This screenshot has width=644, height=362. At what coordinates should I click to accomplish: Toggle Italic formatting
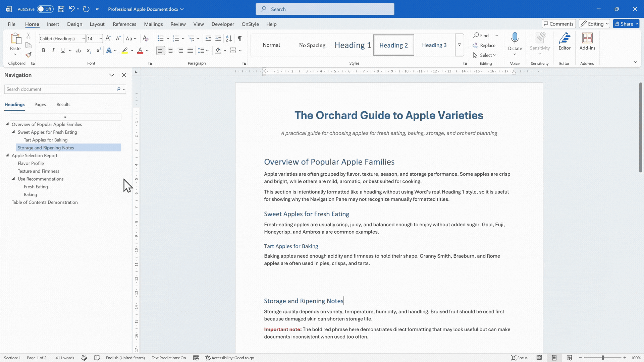53,51
